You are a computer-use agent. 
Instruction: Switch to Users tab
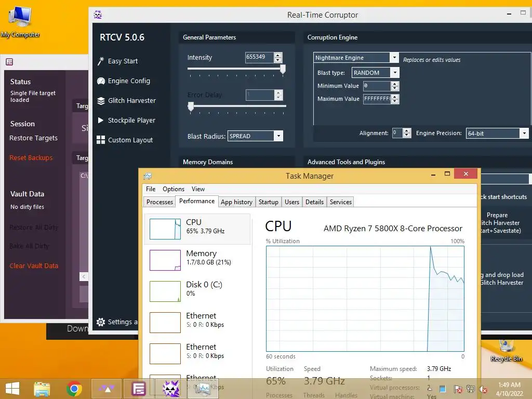click(x=292, y=202)
